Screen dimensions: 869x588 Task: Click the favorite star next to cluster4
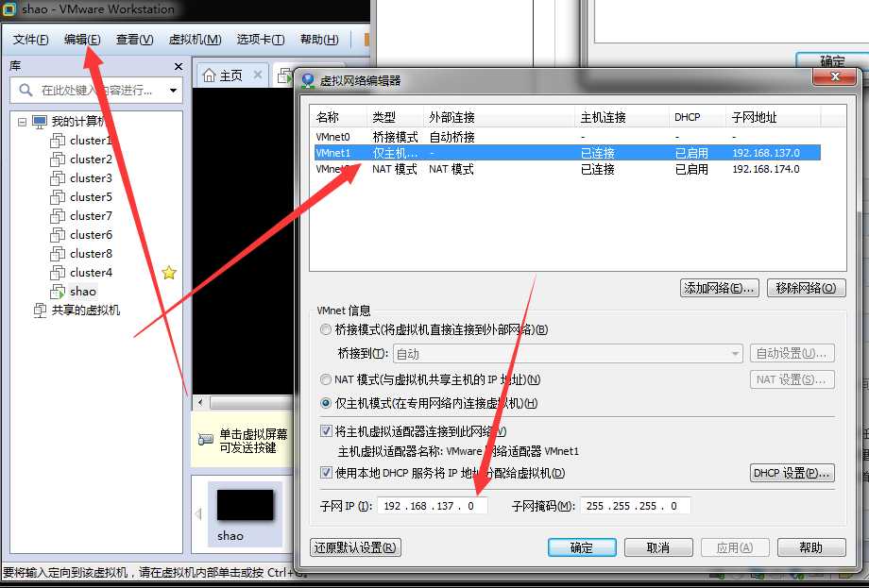click(x=169, y=273)
